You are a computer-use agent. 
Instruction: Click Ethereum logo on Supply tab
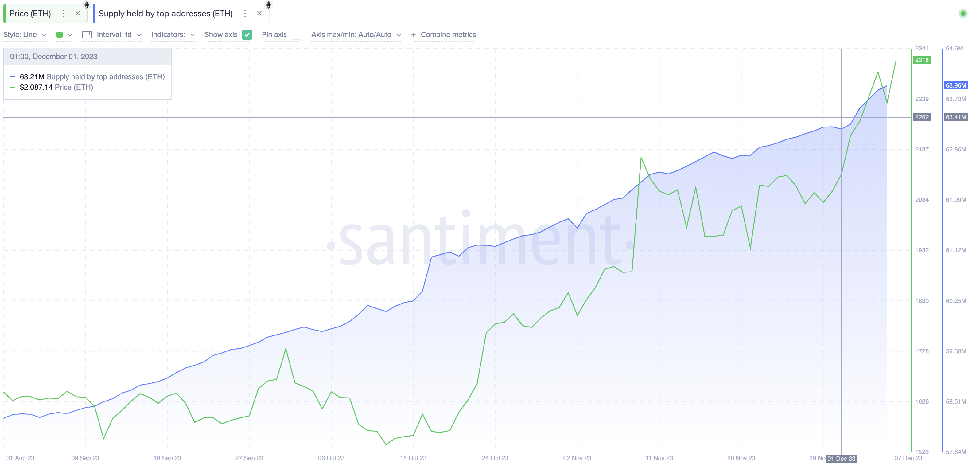coord(269,5)
